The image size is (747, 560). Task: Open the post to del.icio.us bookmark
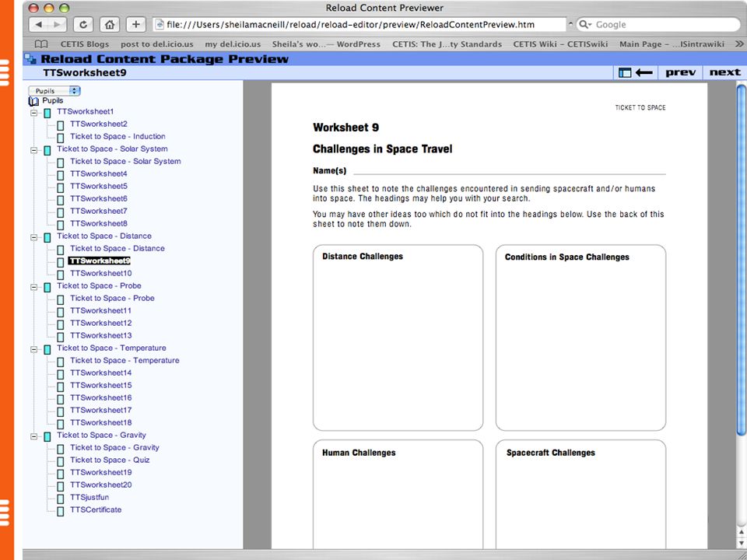(x=157, y=44)
